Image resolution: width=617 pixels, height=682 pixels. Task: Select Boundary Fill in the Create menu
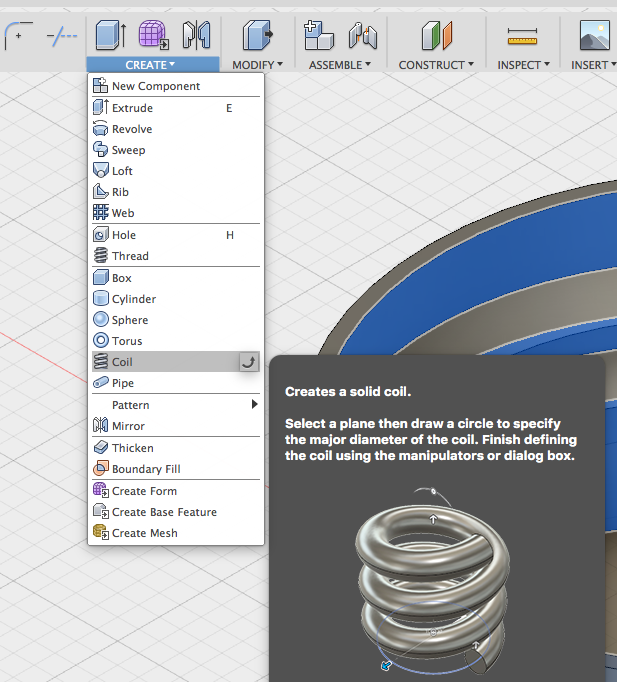point(176,468)
